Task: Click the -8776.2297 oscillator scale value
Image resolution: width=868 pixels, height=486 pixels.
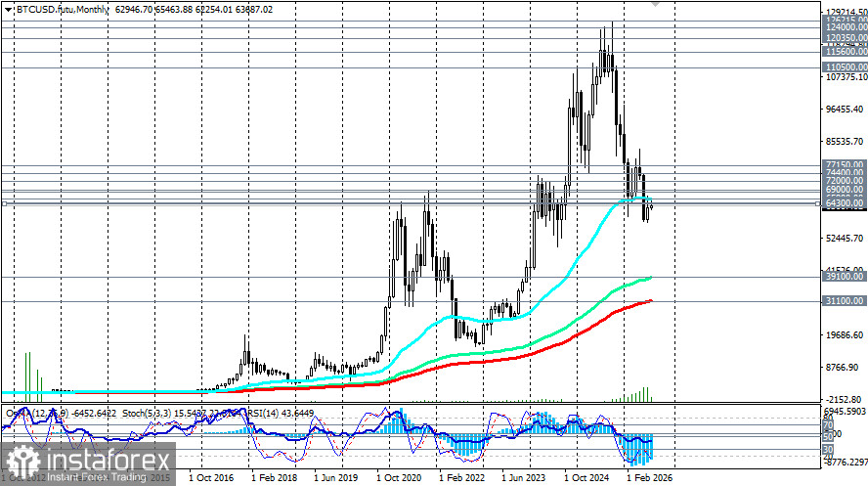Action: (846, 463)
